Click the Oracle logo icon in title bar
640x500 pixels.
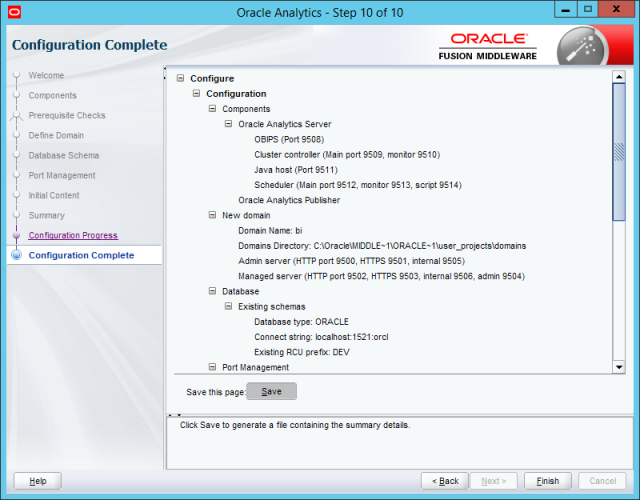[14, 12]
